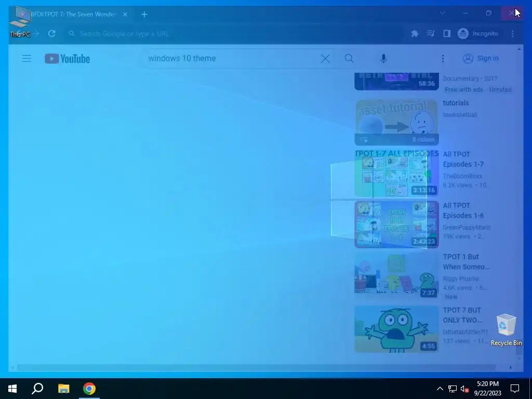Open Chrome Extensions puzzle icon
This screenshot has height=399, width=532.
[415, 34]
